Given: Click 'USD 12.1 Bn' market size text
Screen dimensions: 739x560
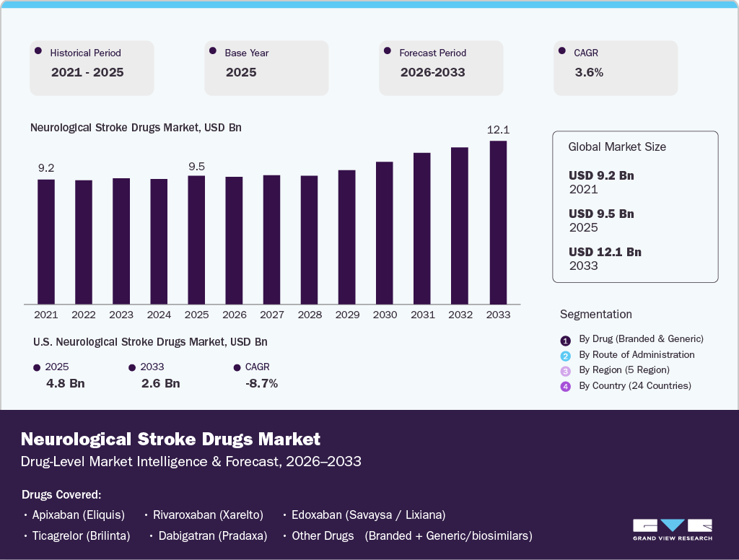Looking at the screenshot, I should click(605, 252).
